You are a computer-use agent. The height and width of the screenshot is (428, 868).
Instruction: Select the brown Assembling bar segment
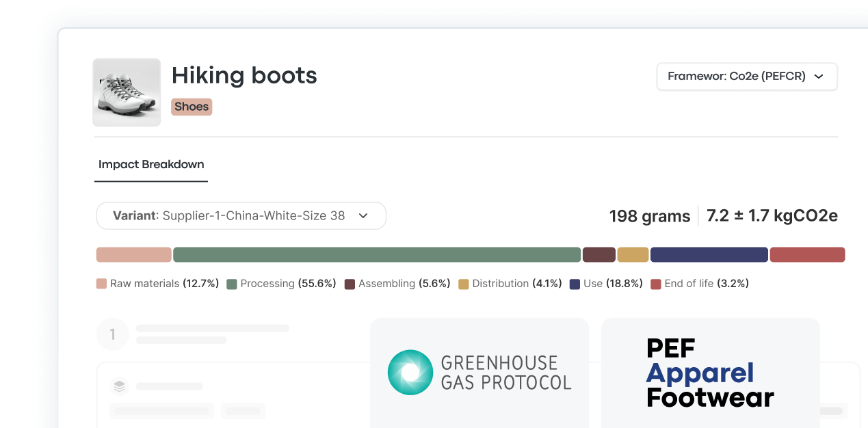pos(599,255)
